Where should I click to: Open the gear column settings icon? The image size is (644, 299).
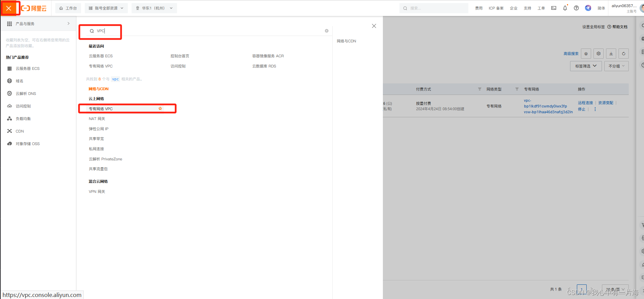pos(599,54)
